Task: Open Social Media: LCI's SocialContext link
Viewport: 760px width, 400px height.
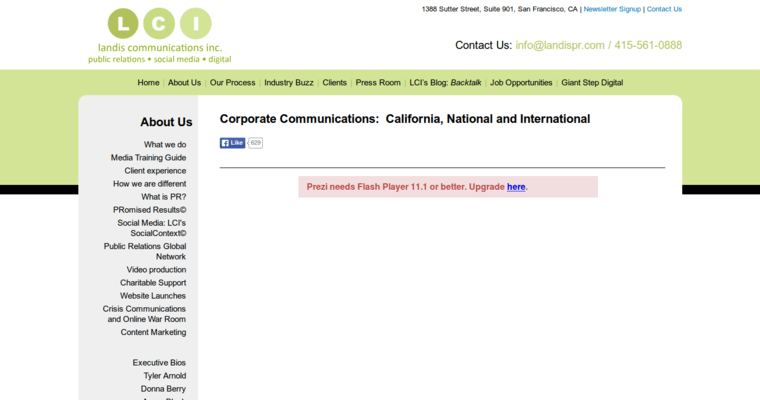Action: coord(152,228)
